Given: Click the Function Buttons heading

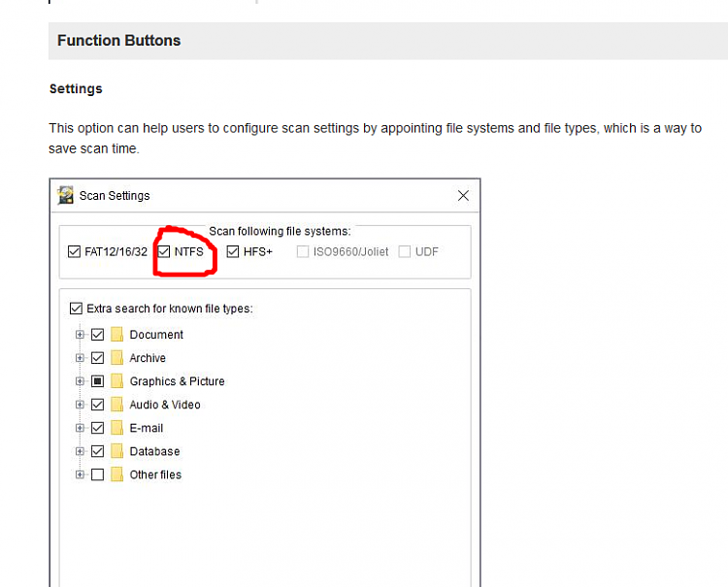Looking at the screenshot, I should coord(118,41).
